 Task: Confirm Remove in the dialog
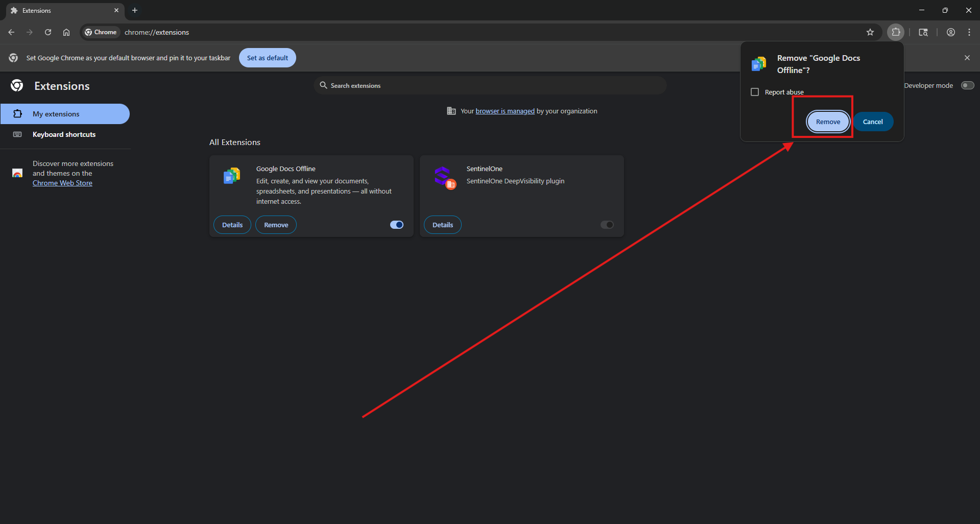point(828,122)
